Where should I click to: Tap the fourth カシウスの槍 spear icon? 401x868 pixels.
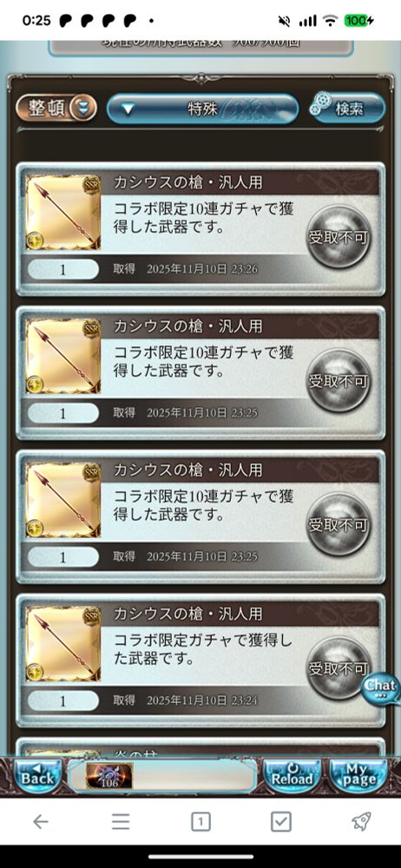63,643
